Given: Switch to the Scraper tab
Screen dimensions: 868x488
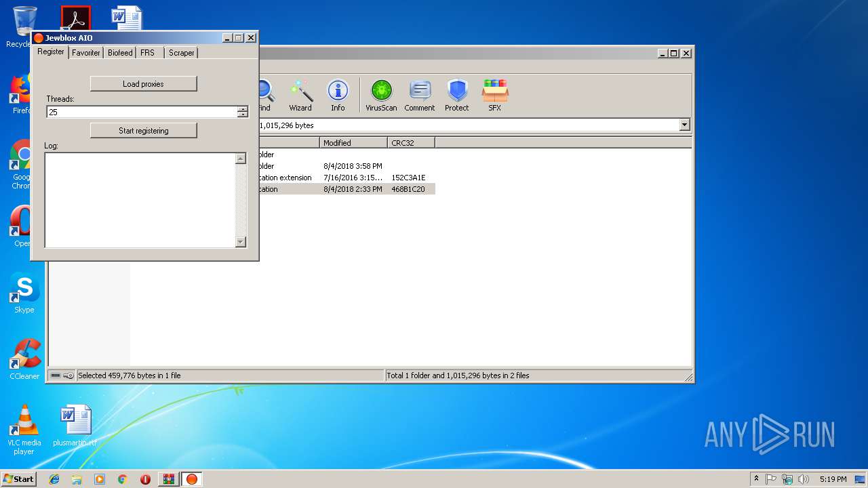Looking at the screenshot, I should (181, 52).
